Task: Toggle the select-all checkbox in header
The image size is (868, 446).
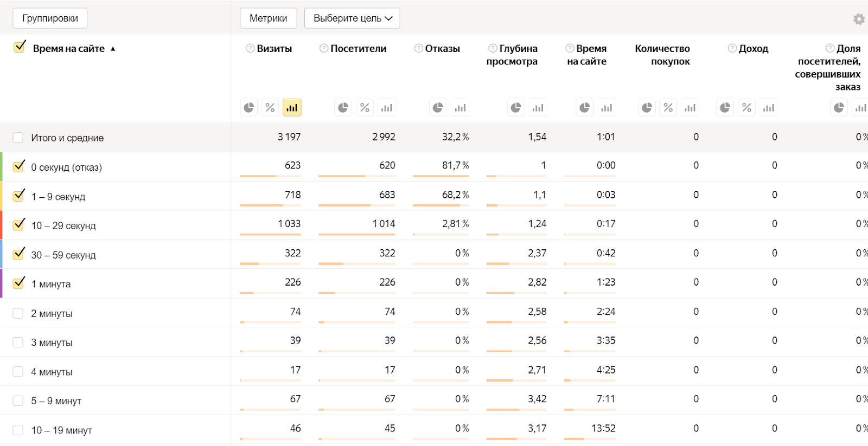Action: (20, 47)
